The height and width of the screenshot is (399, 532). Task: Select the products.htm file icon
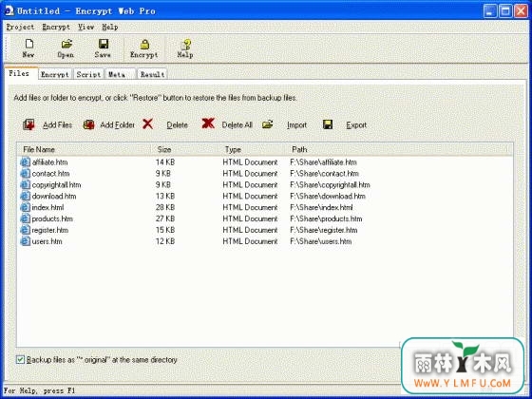pos(25,218)
